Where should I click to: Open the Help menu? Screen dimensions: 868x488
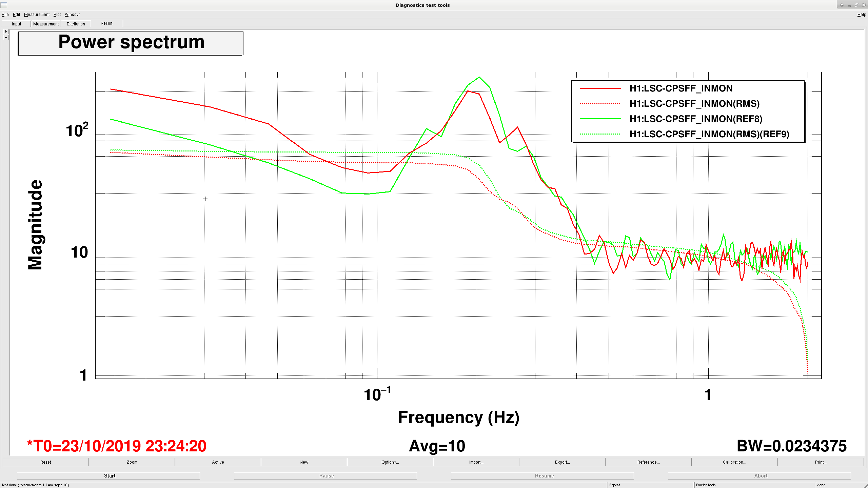[862, 14]
